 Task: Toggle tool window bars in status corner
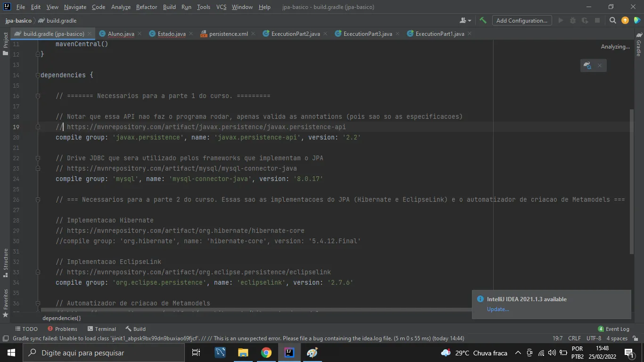[x=5, y=338]
